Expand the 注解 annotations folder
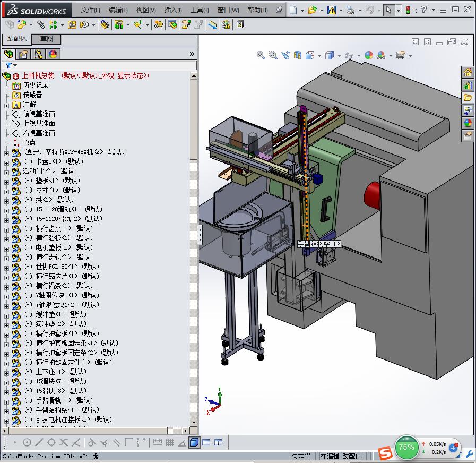 click(x=6, y=105)
